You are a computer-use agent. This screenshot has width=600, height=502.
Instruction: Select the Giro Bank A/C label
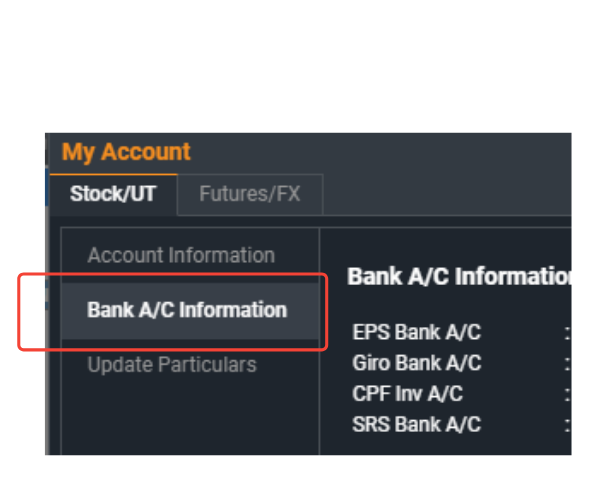pyautogui.click(x=416, y=363)
